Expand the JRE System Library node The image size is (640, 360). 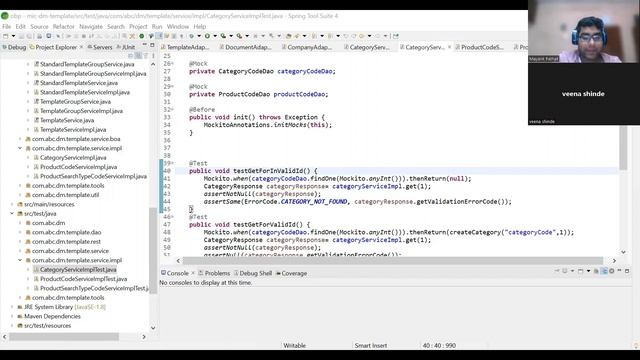pyautogui.click(x=12, y=307)
